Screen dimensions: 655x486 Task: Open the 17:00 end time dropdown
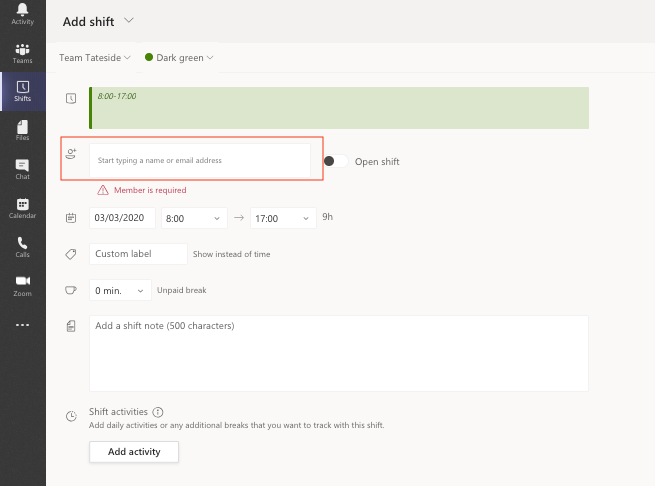pos(283,218)
